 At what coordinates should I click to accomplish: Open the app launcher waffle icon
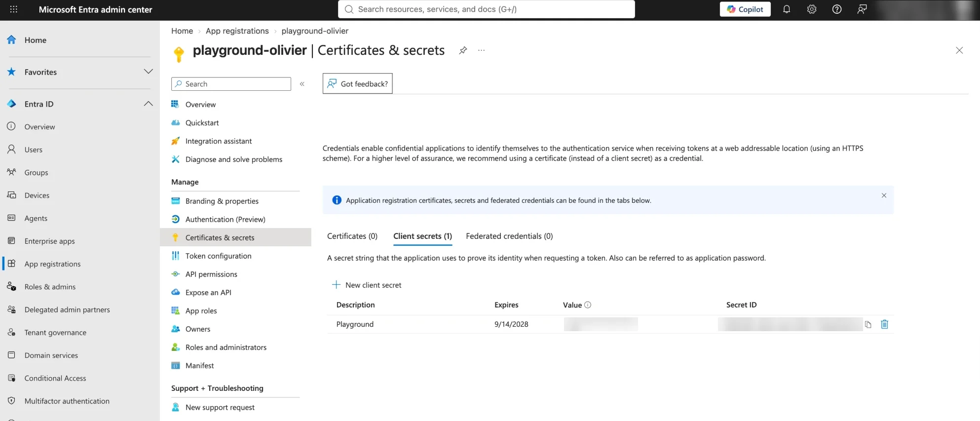14,9
